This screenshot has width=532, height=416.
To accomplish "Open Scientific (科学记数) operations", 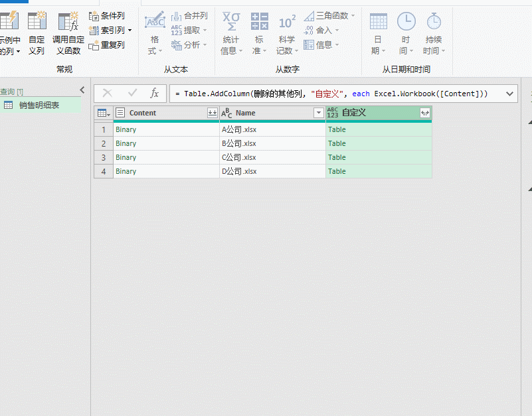I will click(x=287, y=33).
